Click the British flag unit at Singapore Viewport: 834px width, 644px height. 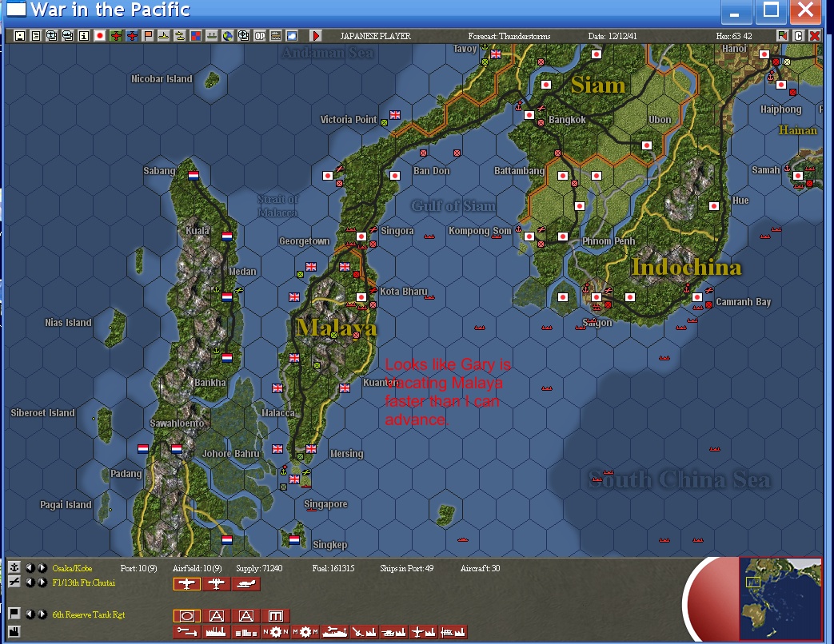[294, 479]
